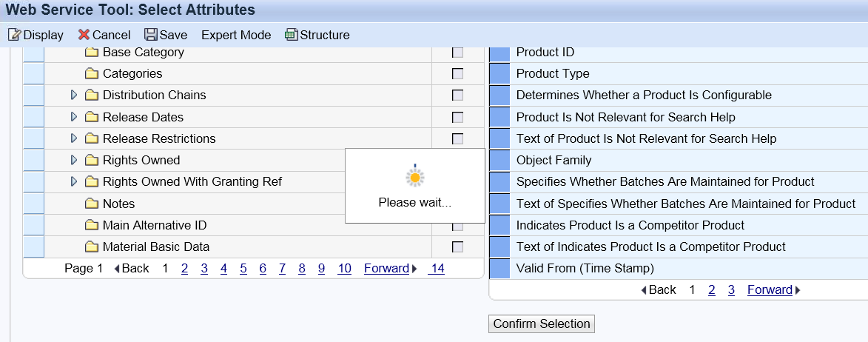Go to page 2 of structure list
The image size is (868, 342).
click(x=184, y=269)
